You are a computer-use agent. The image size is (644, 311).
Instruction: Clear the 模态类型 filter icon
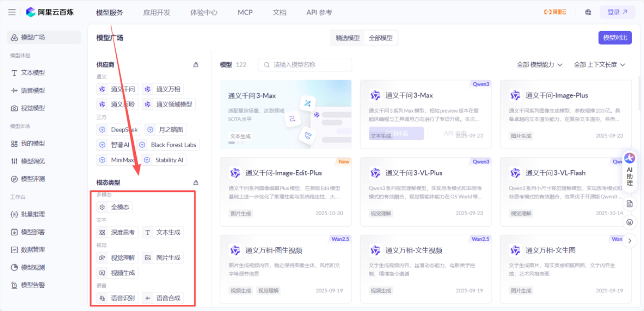tap(196, 183)
